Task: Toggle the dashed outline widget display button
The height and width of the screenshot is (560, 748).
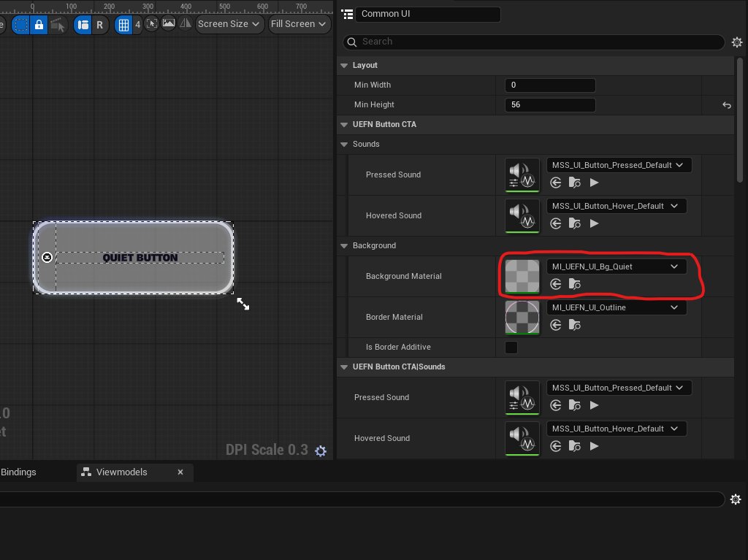Action: click(21, 24)
